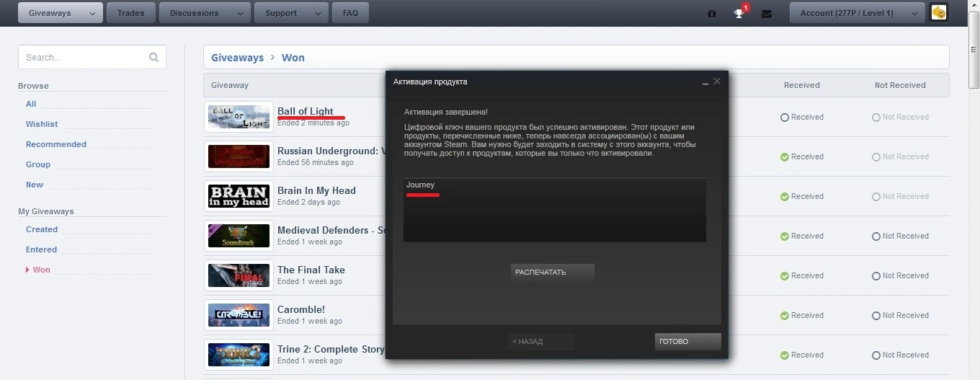Open the trophy notifications icon
The image size is (980, 380).
tap(739, 13)
